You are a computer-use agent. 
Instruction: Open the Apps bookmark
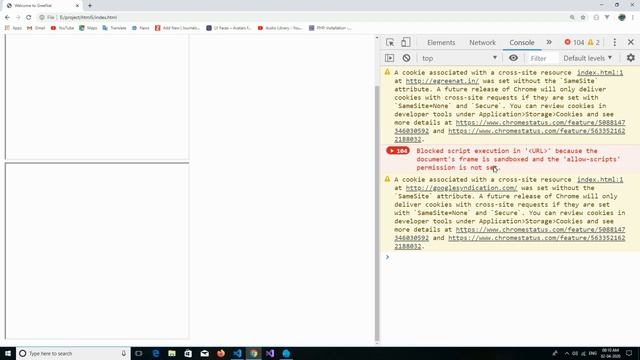pyautogui.click(x=13, y=28)
